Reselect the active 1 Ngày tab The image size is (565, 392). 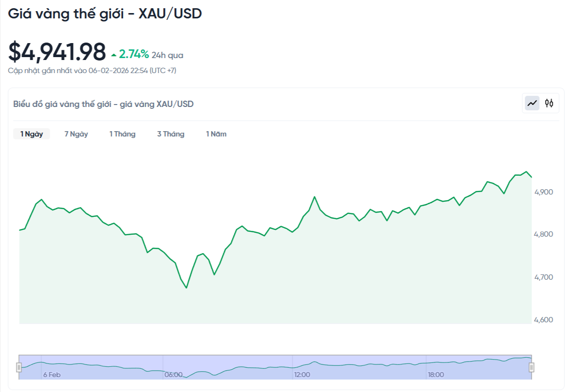point(31,134)
